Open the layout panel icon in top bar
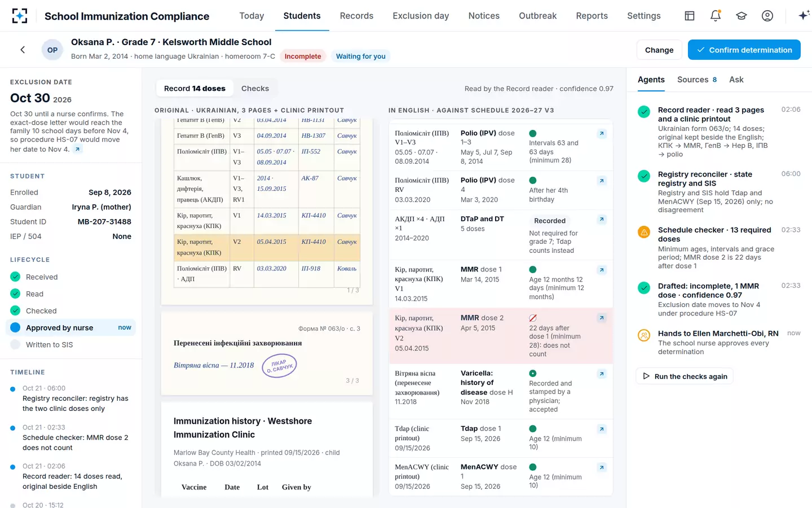812x508 pixels. (x=690, y=16)
